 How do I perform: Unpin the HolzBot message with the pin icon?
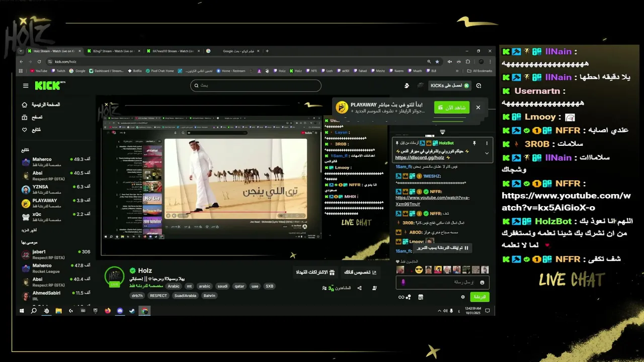tap(474, 143)
